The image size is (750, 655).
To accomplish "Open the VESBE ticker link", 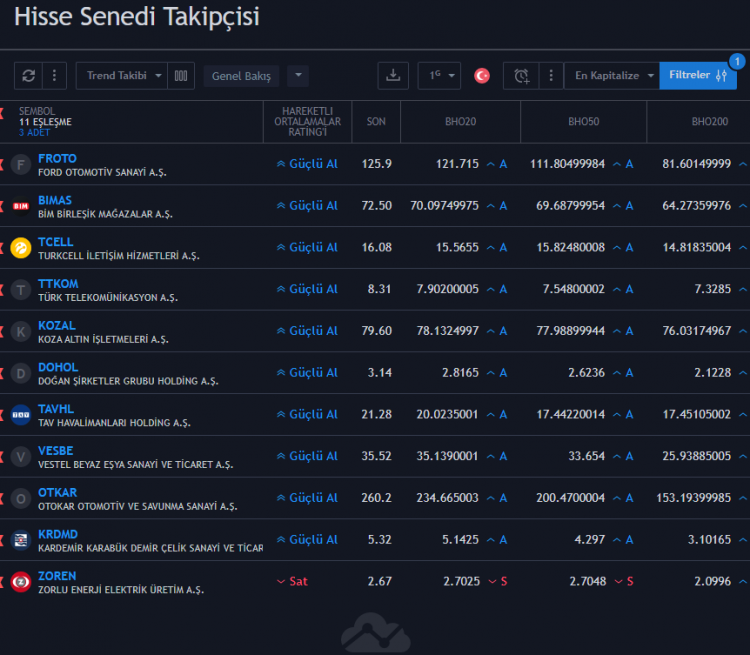I will [55, 451].
